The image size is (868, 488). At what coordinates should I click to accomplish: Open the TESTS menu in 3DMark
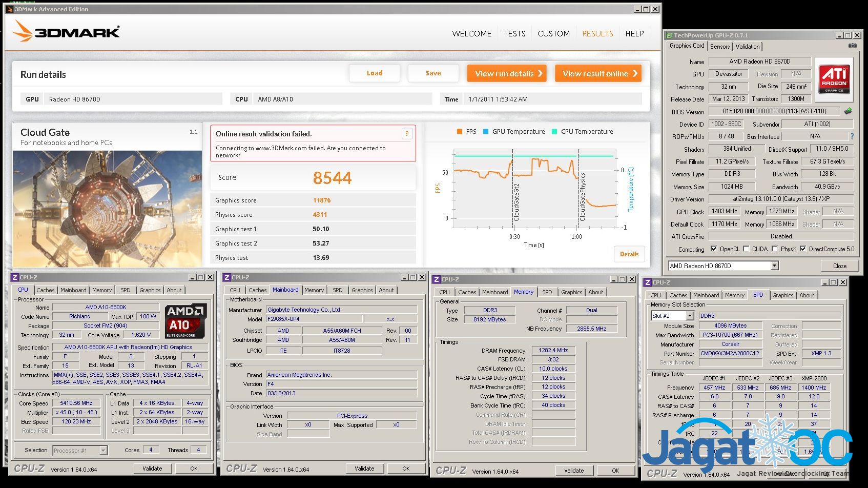(514, 34)
